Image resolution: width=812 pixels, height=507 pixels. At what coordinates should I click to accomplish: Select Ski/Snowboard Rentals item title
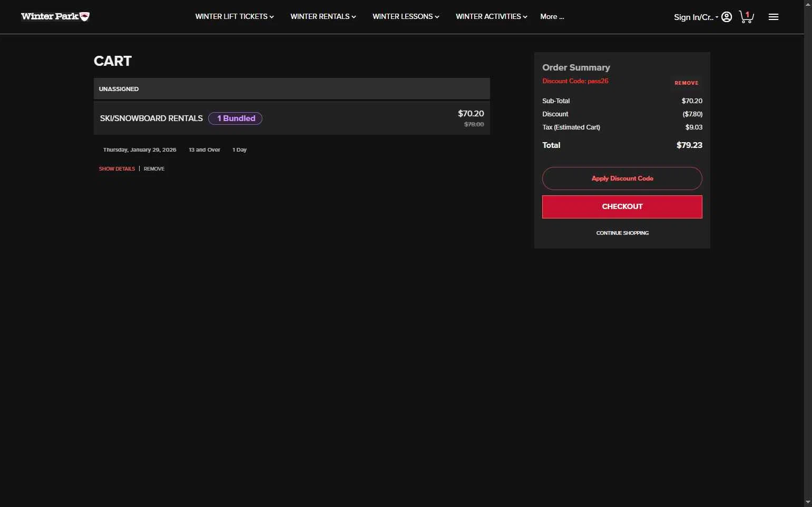[151, 118]
